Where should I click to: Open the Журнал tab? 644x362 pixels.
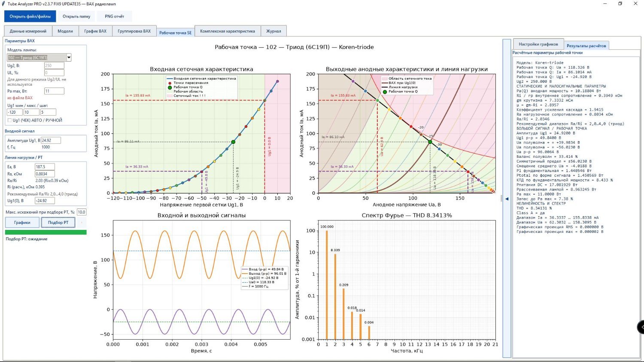click(x=273, y=31)
